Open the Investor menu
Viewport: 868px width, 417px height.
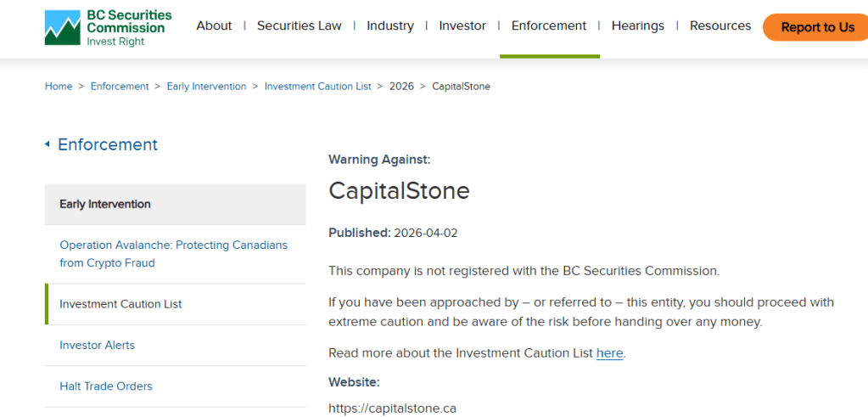pyautogui.click(x=462, y=25)
